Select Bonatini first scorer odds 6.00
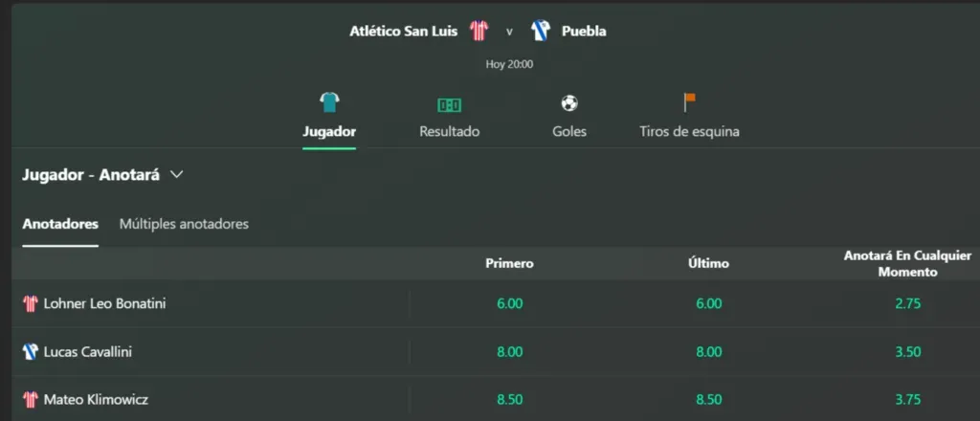 (x=509, y=304)
